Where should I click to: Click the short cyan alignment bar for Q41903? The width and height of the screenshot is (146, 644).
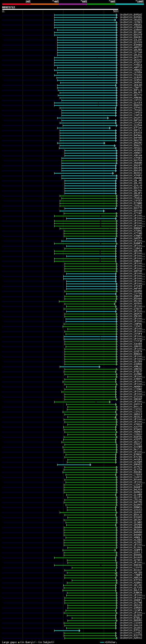83,118
